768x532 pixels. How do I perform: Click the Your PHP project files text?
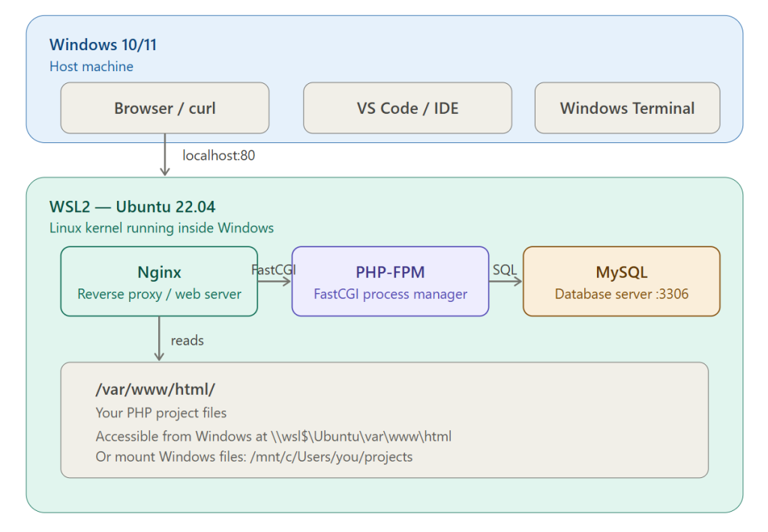tap(160, 413)
